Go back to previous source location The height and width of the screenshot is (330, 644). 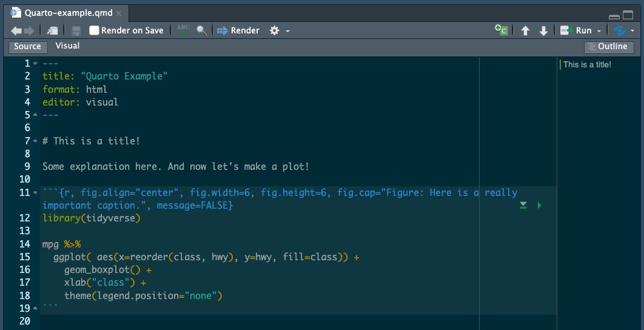click(16, 30)
